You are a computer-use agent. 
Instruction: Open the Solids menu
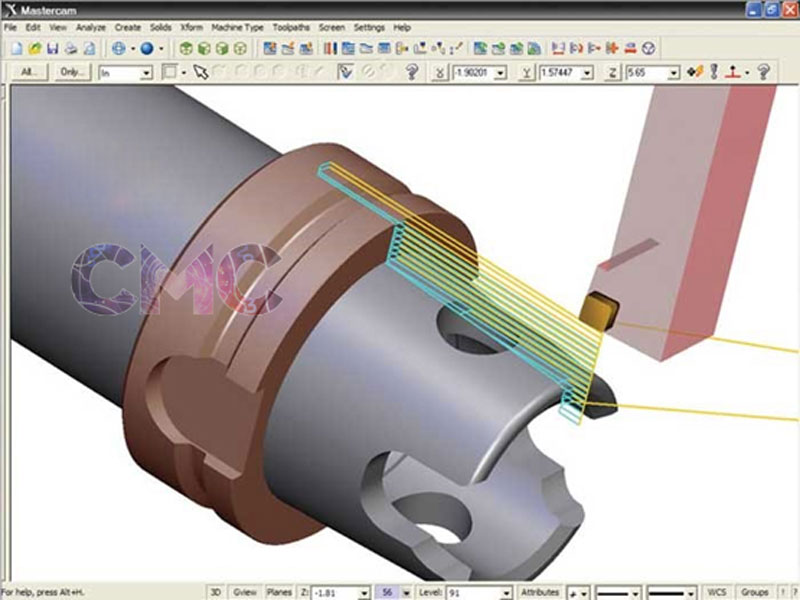click(x=160, y=28)
